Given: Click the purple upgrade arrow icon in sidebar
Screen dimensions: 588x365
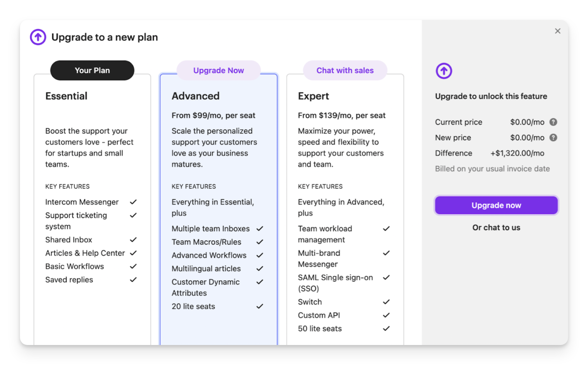Looking at the screenshot, I should pyautogui.click(x=444, y=71).
